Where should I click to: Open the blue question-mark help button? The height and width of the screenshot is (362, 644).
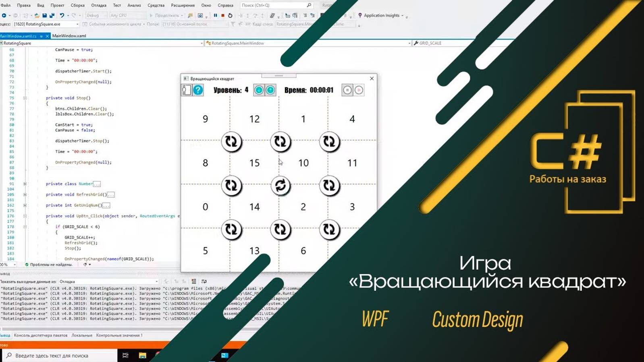[198, 90]
